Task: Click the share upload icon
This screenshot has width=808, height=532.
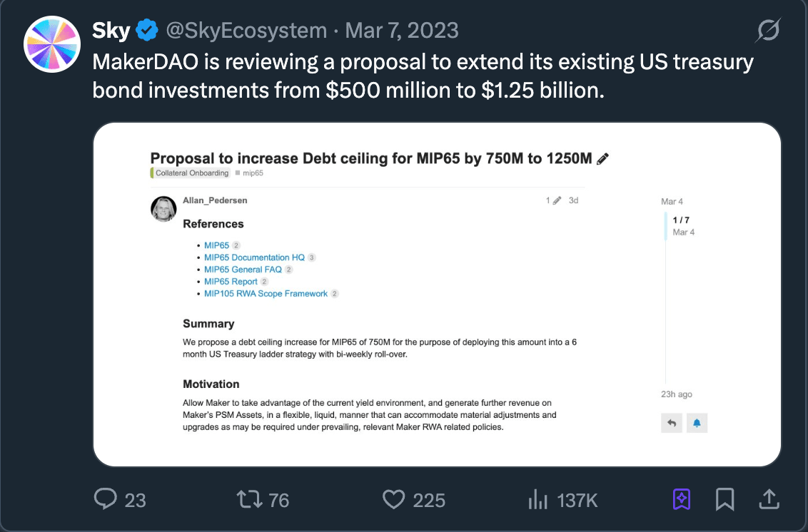Action: pyautogui.click(x=769, y=499)
